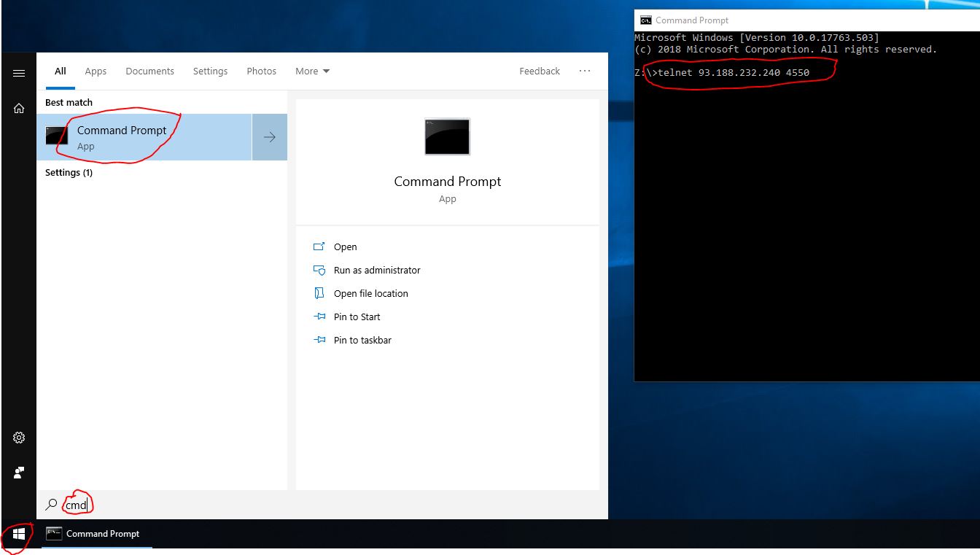
Task: Click the Pin to taskbar pin icon
Action: point(319,340)
